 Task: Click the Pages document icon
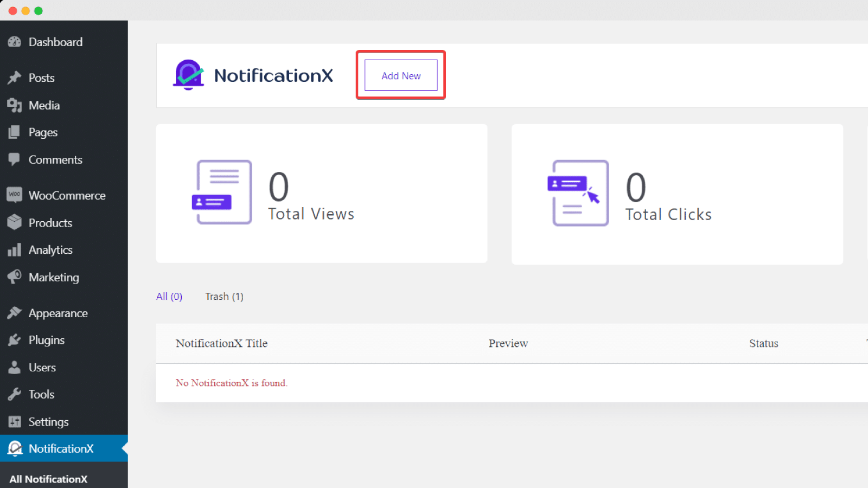15,132
